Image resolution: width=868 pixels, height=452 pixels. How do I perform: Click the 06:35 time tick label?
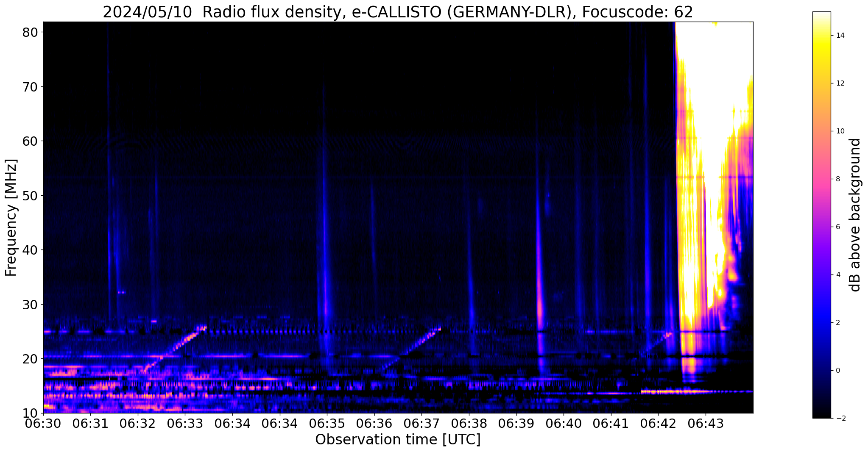pos(327,423)
